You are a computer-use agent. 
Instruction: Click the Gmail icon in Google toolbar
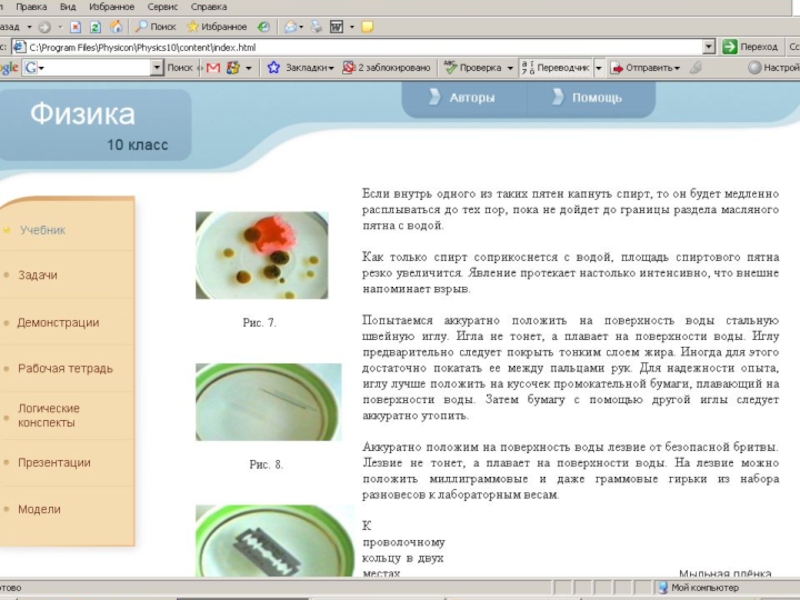pyautogui.click(x=213, y=67)
